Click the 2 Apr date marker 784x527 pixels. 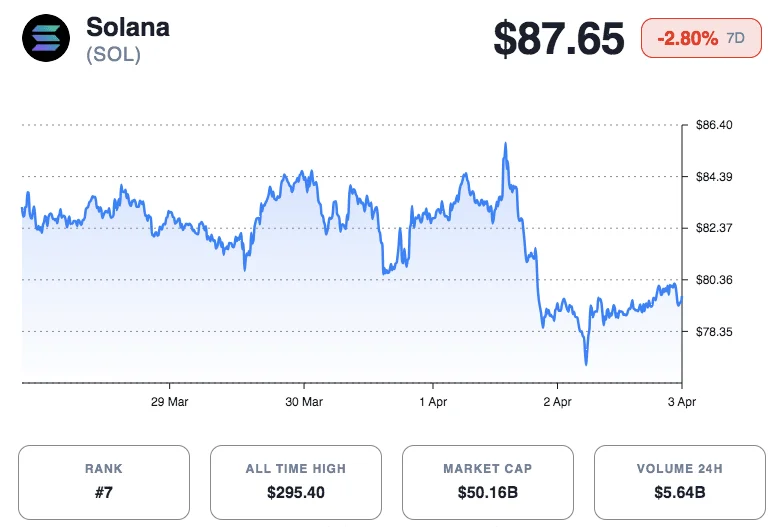(557, 401)
